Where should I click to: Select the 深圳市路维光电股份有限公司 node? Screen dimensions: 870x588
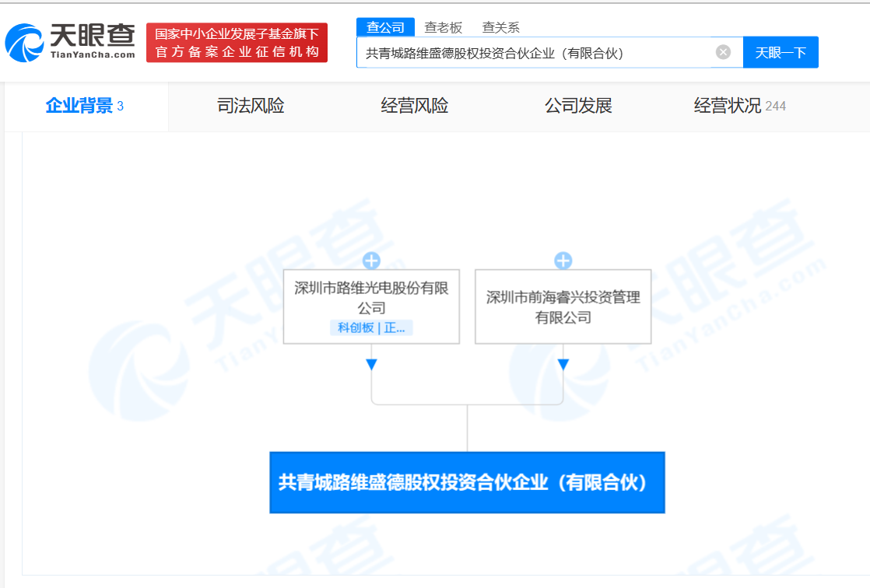coord(371,306)
